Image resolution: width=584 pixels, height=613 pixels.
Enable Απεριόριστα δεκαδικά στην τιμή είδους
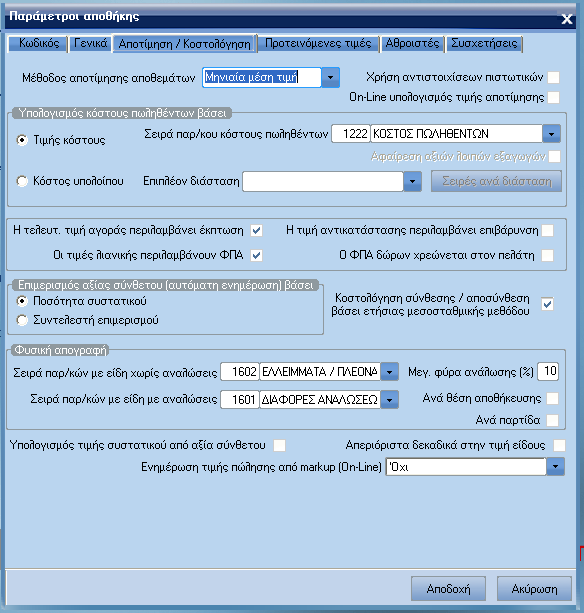pos(559,445)
